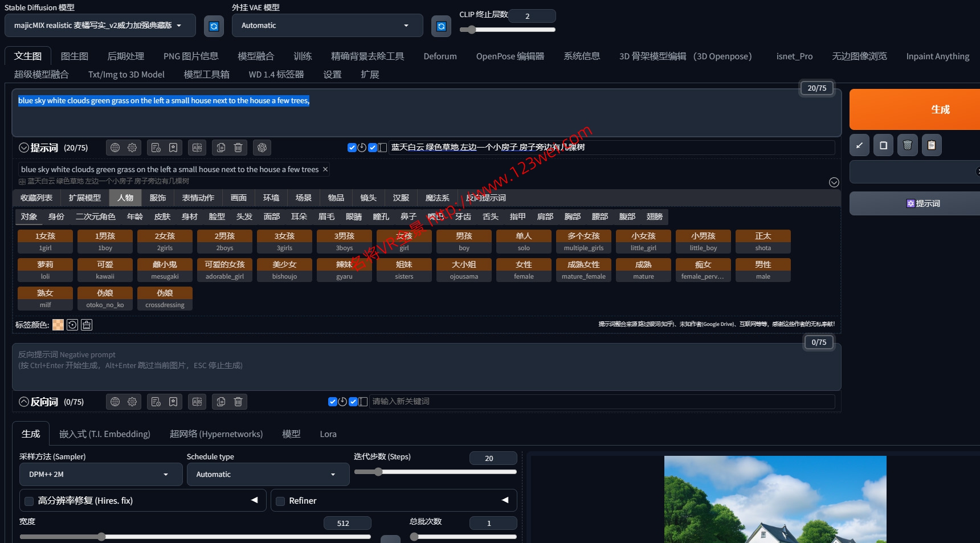Click the arrow icon to read last parameters

tap(859, 145)
